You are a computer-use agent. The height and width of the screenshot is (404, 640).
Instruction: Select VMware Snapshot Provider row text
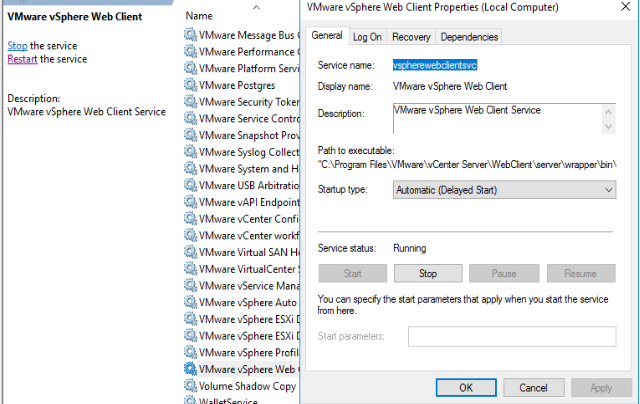pyautogui.click(x=249, y=135)
